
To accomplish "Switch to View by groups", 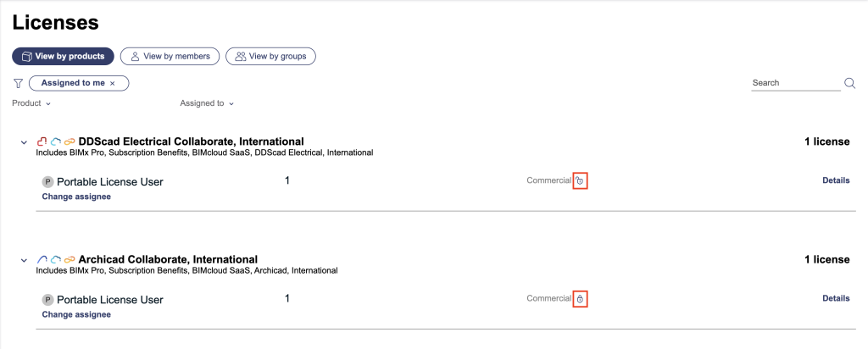I will 271,56.
